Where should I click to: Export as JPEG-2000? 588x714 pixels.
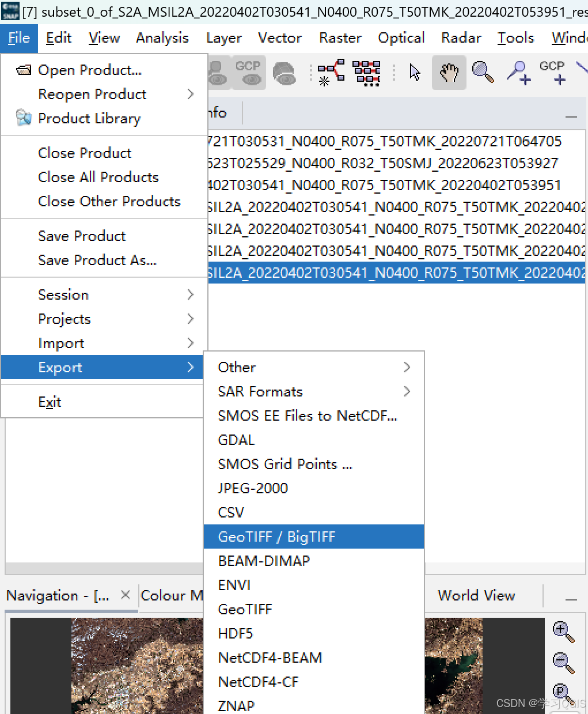(x=314, y=488)
